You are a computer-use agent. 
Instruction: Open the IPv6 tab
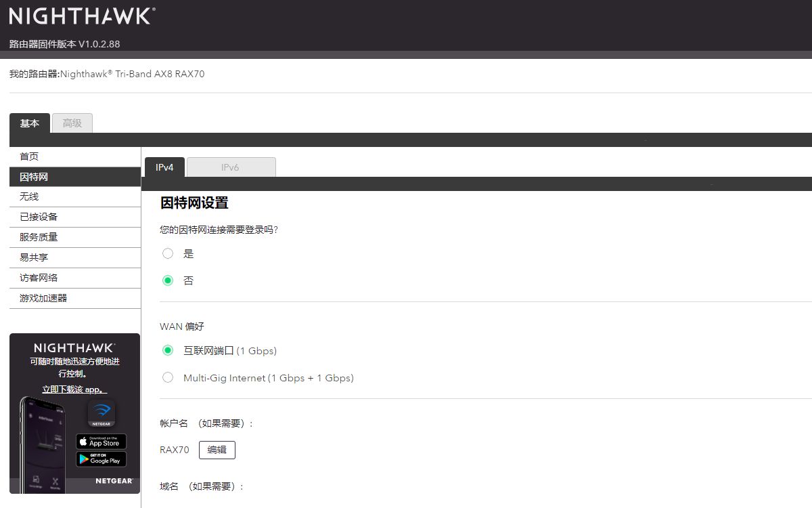tap(231, 167)
